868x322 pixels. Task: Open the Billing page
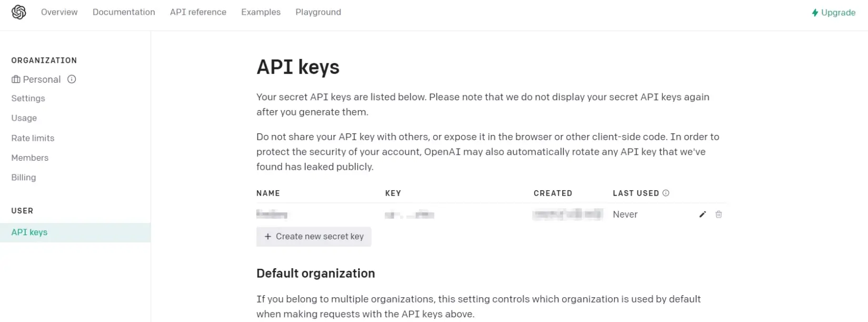pos(23,177)
